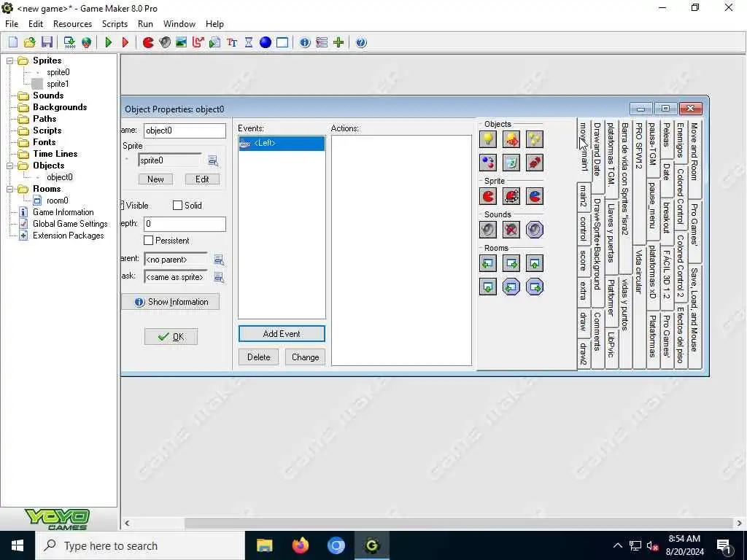Open global game settings toolbar icon

tap(322, 42)
